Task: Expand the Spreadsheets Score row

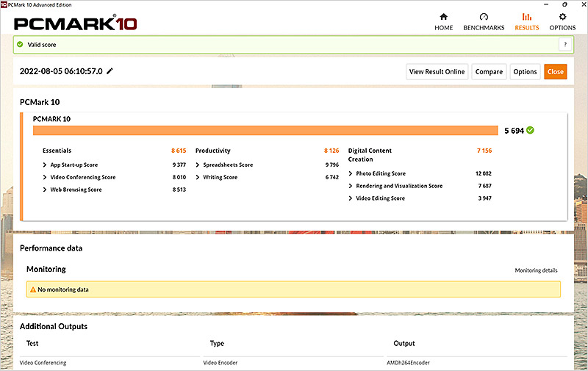Action: pyautogui.click(x=198, y=165)
